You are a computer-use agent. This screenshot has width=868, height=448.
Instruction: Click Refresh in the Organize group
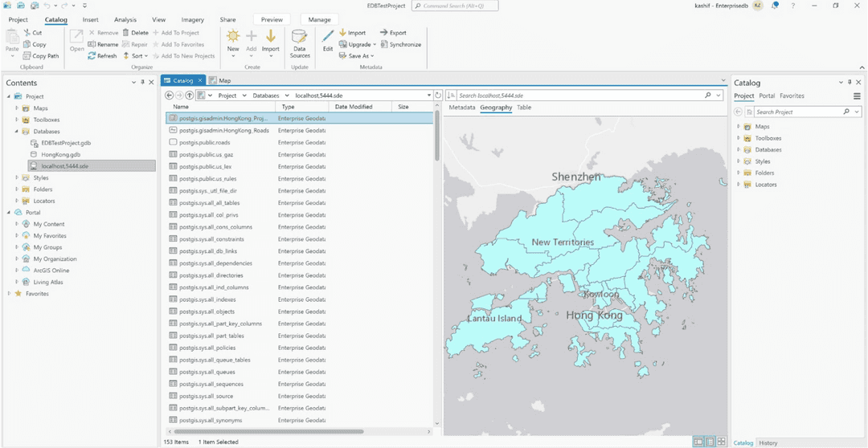click(103, 56)
